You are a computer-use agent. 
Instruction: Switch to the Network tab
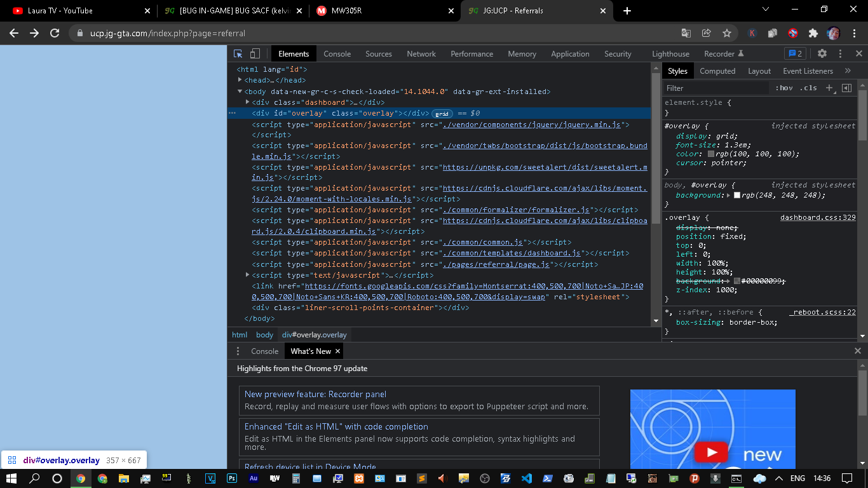click(421, 54)
